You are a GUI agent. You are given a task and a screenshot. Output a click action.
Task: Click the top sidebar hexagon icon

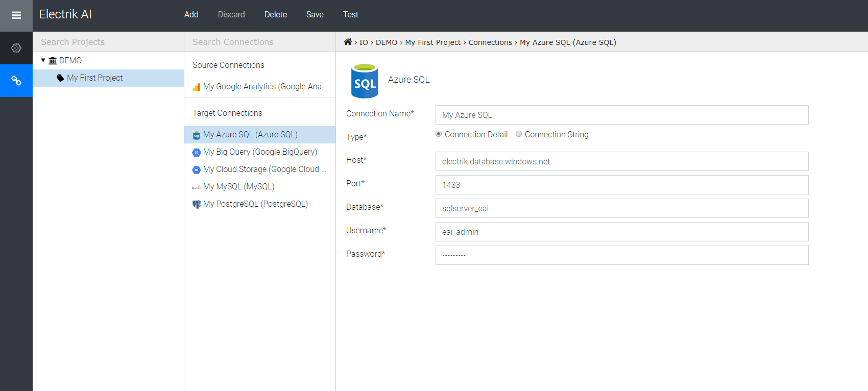(16, 48)
